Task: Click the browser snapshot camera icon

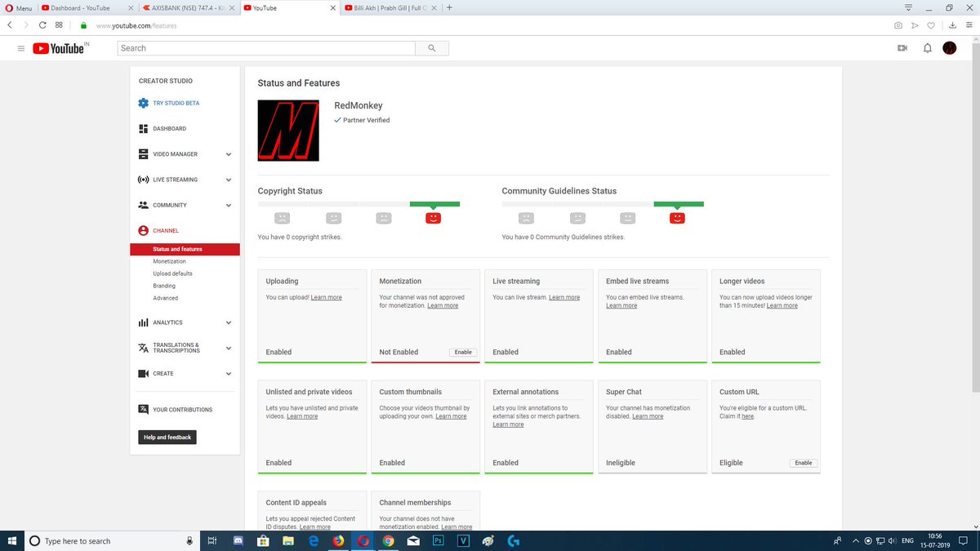Action: coord(898,25)
